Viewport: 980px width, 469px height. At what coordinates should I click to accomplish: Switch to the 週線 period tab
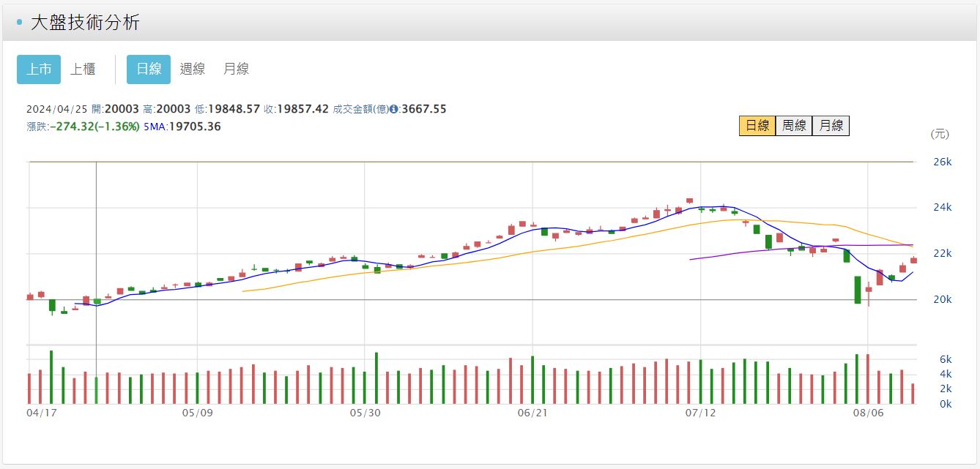point(193,70)
